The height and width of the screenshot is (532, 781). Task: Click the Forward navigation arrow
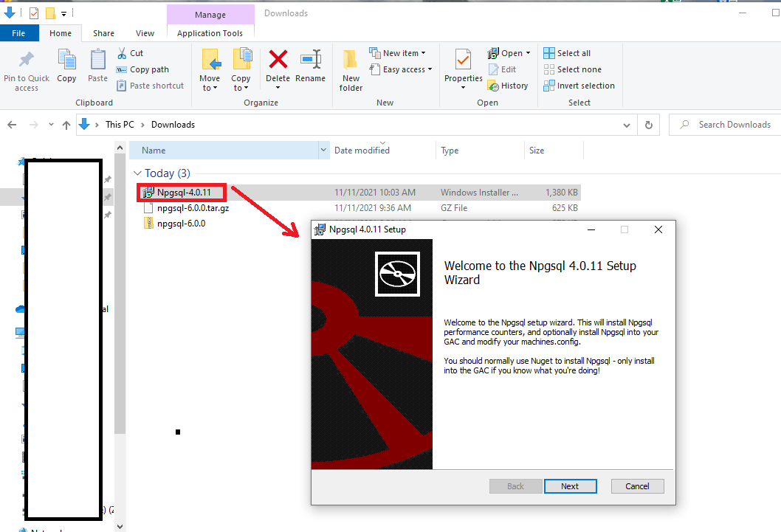[x=34, y=125]
